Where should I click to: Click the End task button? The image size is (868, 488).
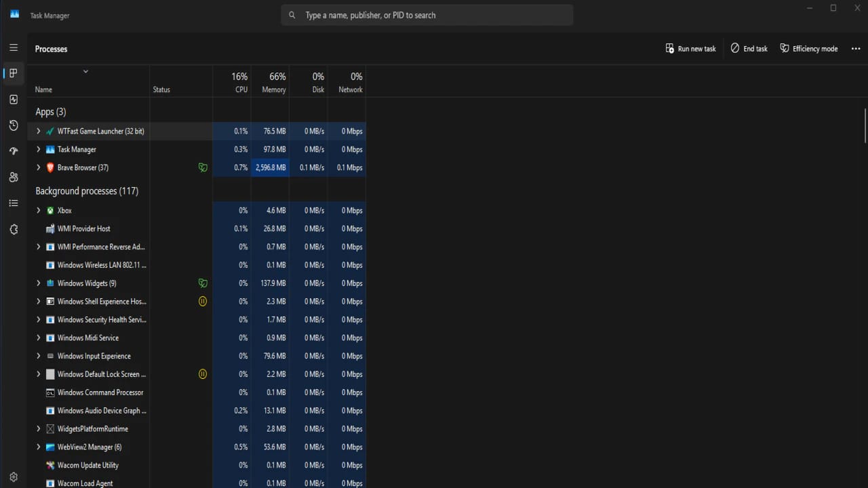tap(749, 48)
